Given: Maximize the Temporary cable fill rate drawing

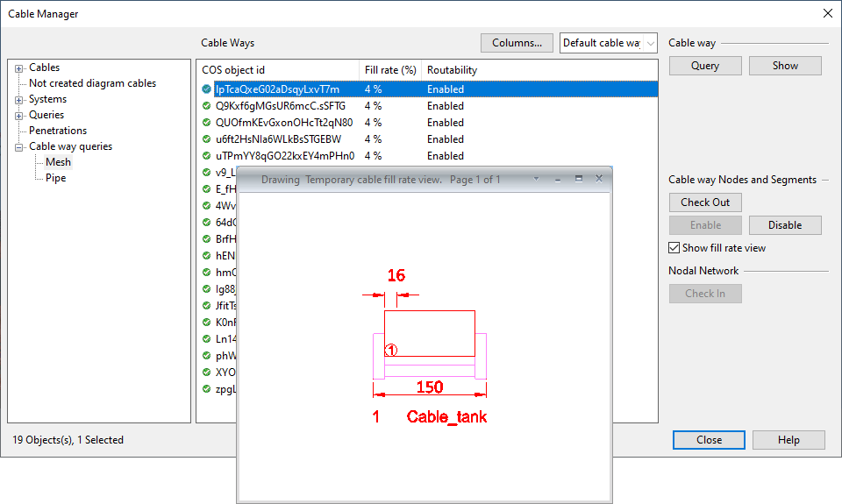Looking at the screenshot, I should pos(578,179).
